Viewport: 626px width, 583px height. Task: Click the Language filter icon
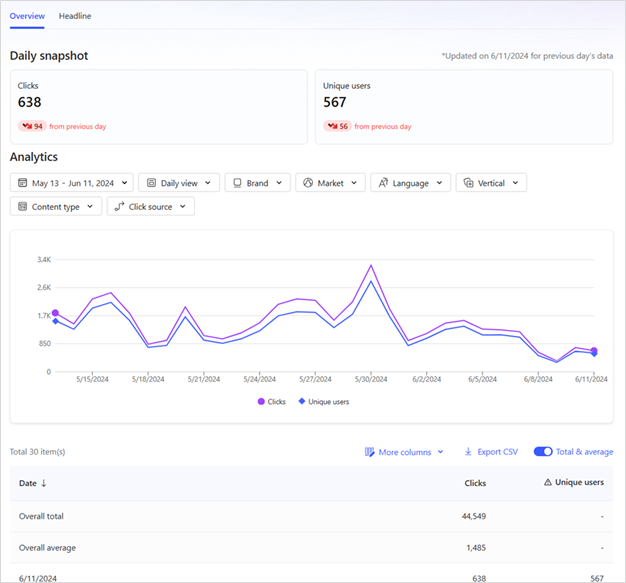(383, 183)
